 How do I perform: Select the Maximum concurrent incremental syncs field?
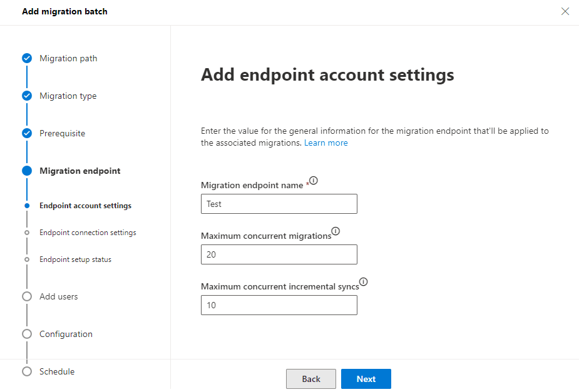pos(279,305)
